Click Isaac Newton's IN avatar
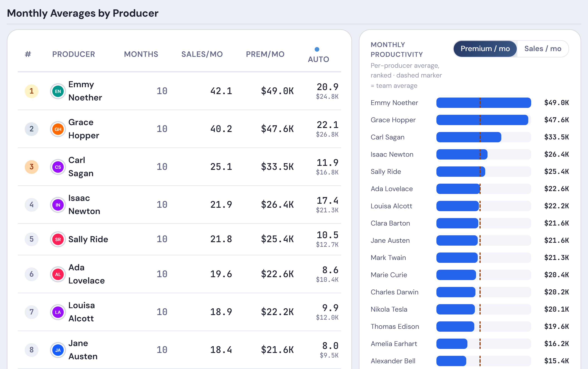 (x=58, y=205)
